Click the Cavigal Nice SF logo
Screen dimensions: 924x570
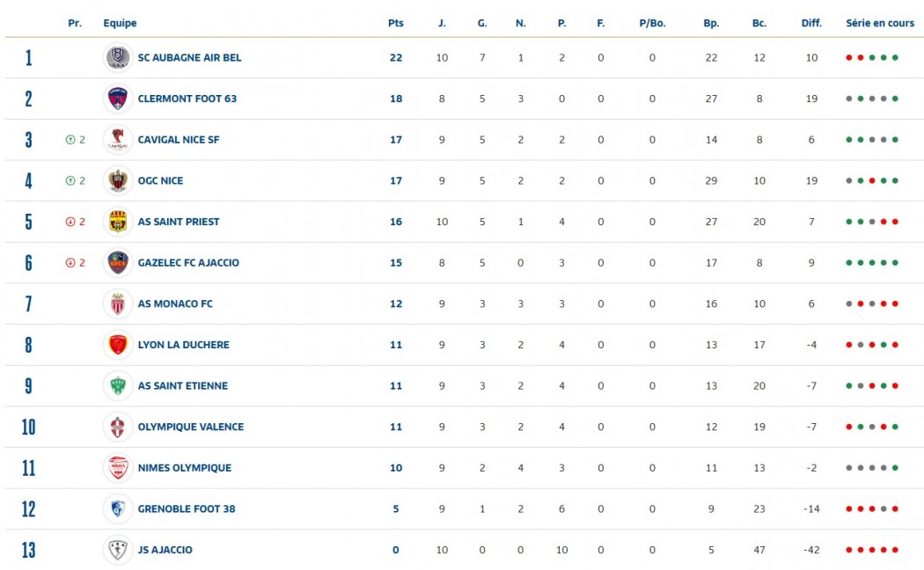117,140
